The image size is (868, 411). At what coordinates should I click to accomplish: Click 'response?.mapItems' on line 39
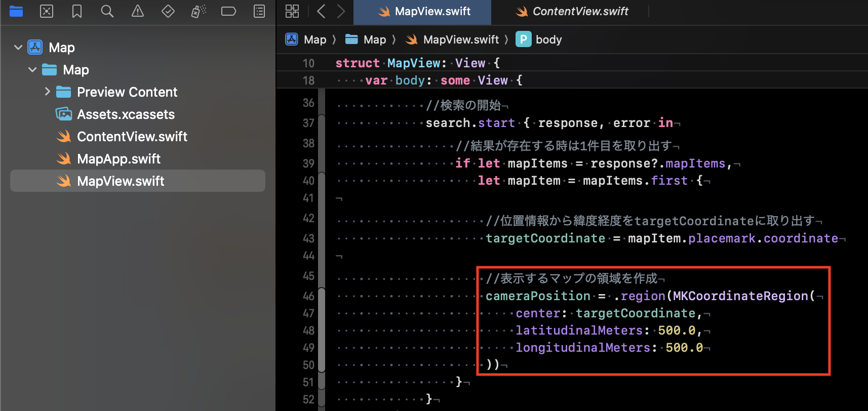(658, 163)
